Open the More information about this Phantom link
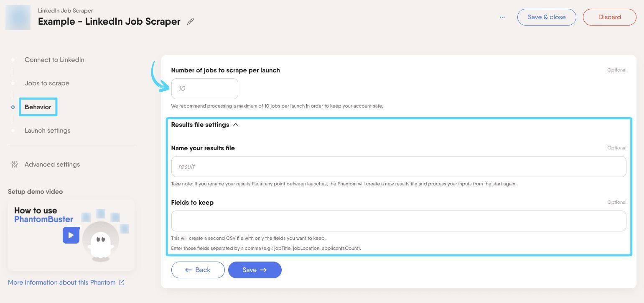This screenshot has height=303, width=644. 62,282
